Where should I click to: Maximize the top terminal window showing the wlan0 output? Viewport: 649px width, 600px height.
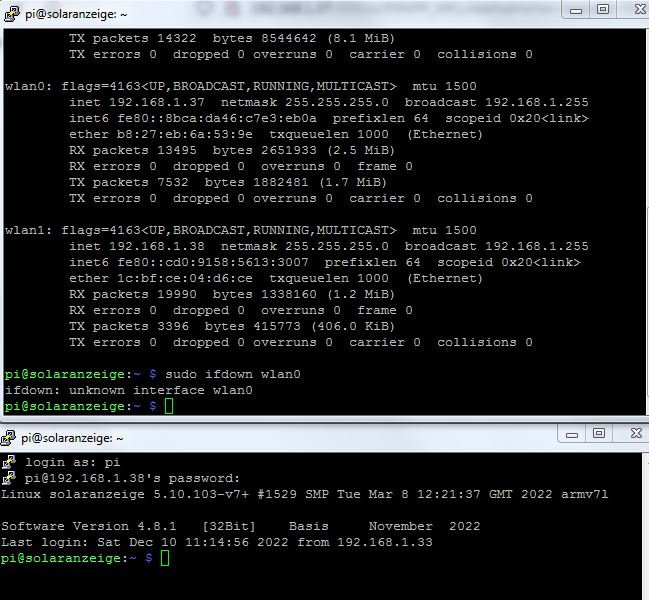pyautogui.click(x=602, y=10)
